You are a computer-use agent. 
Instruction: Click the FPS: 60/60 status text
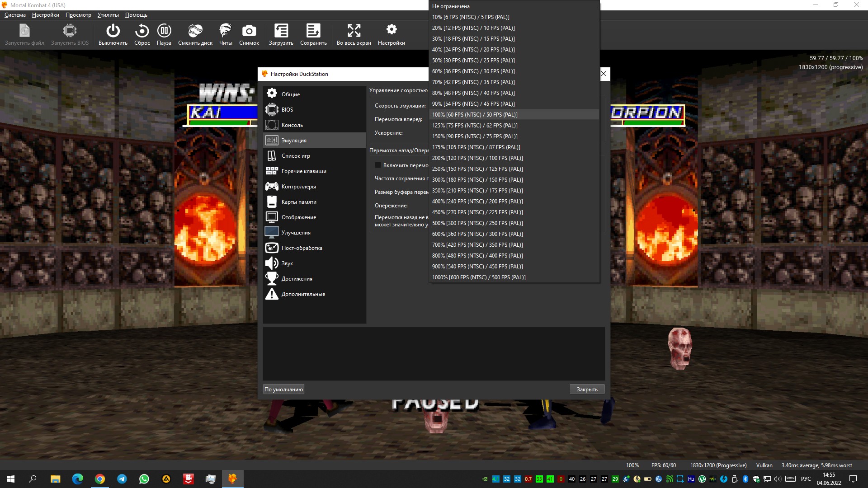click(x=664, y=465)
